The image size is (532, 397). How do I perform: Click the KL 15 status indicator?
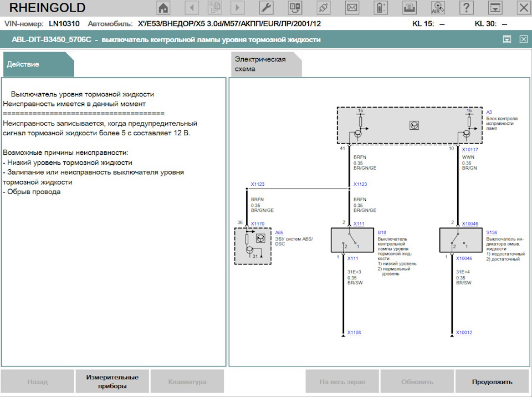428,24
